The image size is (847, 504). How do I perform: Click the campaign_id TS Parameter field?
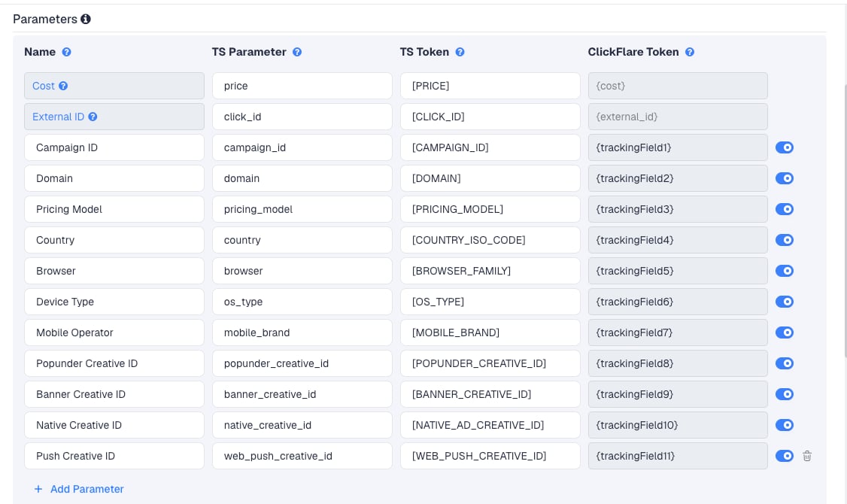[302, 147]
